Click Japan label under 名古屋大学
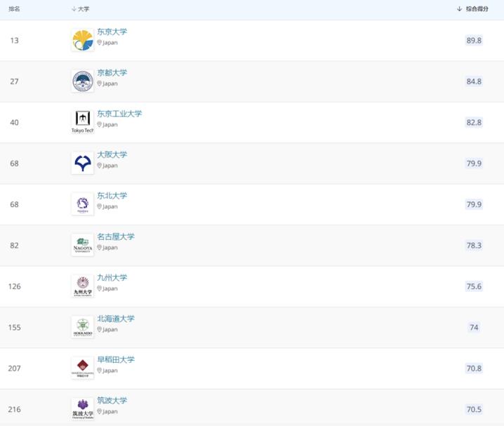This screenshot has width=504, height=426. point(110,248)
